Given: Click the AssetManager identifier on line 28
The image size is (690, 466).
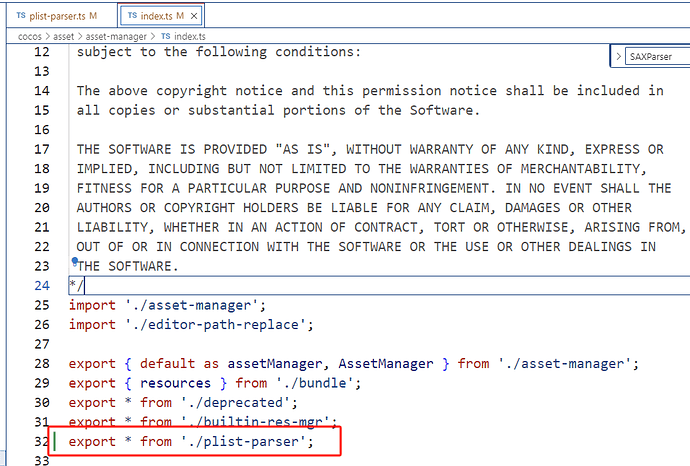Looking at the screenshot, I should pos(387,363).
